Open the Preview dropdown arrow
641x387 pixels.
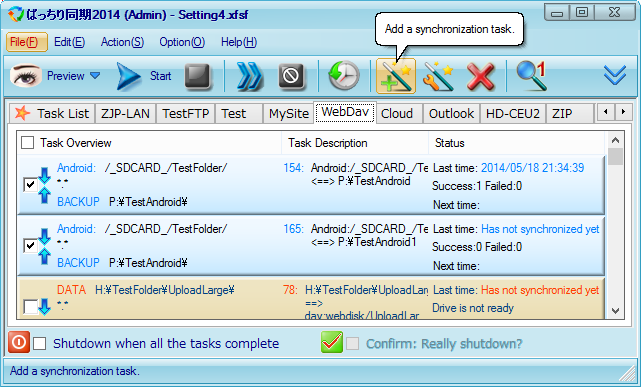coord(95,76)
